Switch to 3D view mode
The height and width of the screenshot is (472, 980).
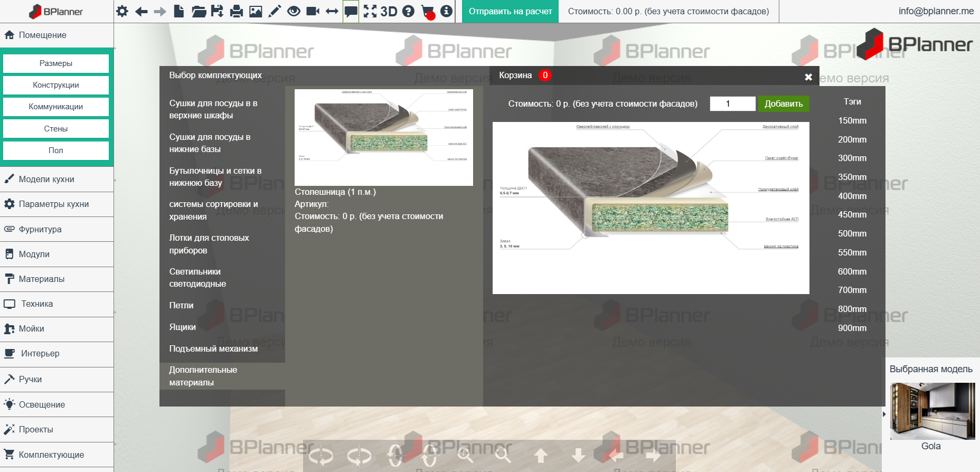pos(389,11)
